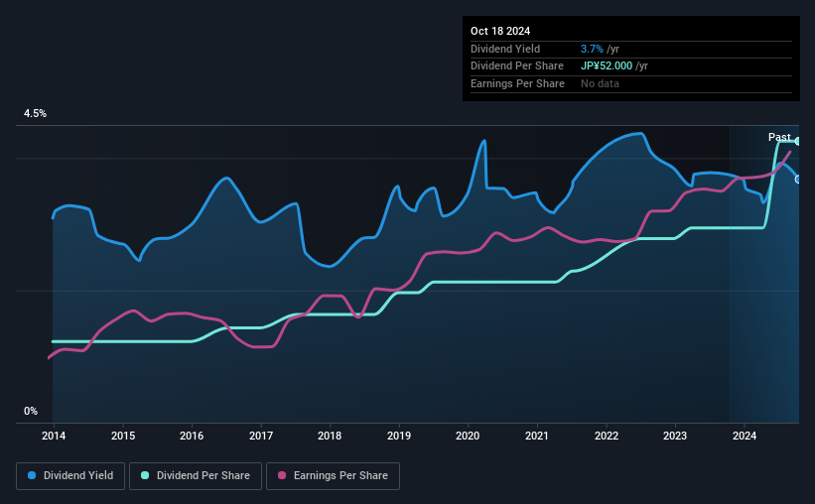
Task: Click the 2024 x-axis label
Action: click(745, 436)
